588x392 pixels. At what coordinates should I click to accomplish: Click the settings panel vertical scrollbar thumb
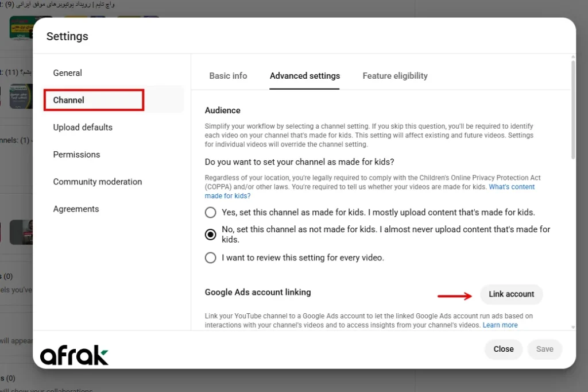[572, 109]
